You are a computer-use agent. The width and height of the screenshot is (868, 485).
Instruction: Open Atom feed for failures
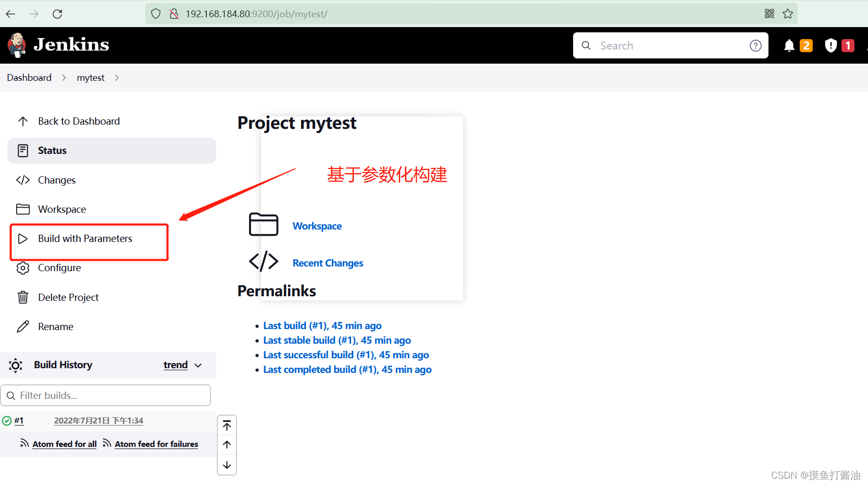(156, 444)
